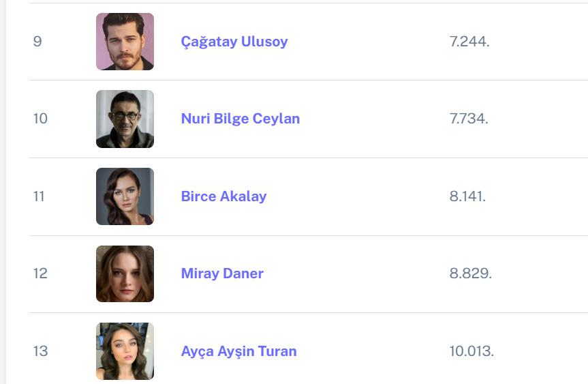Select the Miray Daner name link
The image size is (588, 384).
(222, 274)
